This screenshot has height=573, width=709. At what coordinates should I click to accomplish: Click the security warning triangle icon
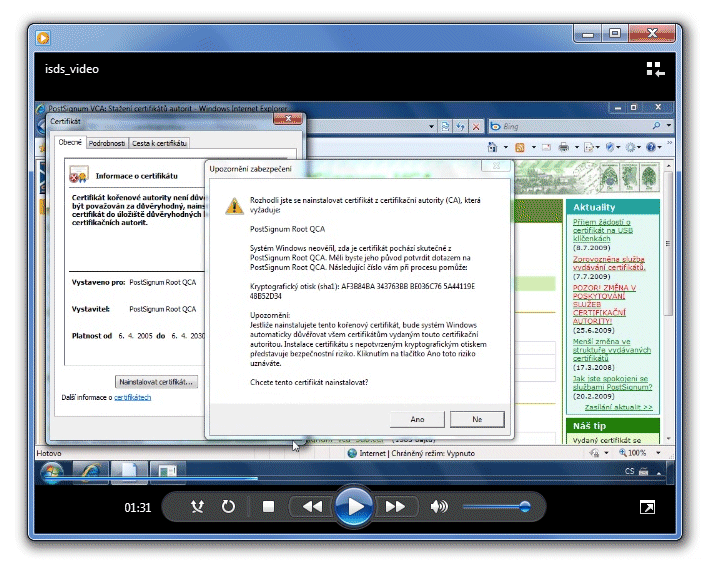[x=234, y=206]
